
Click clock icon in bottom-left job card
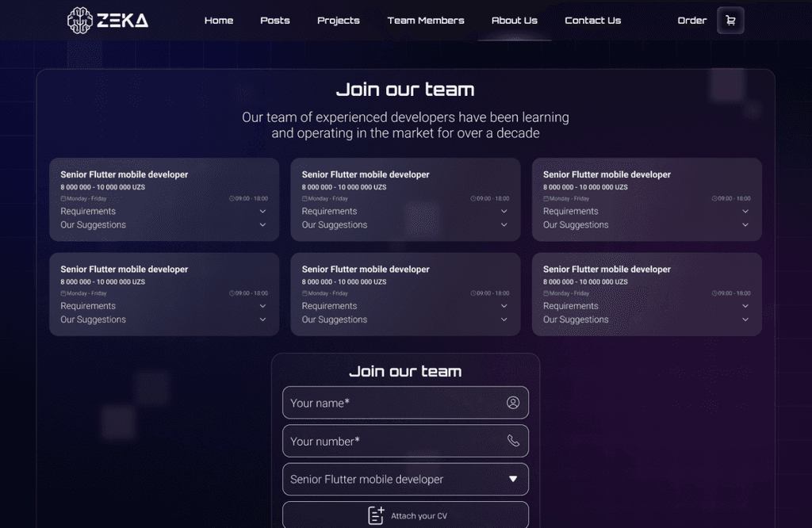coord(232,293)
